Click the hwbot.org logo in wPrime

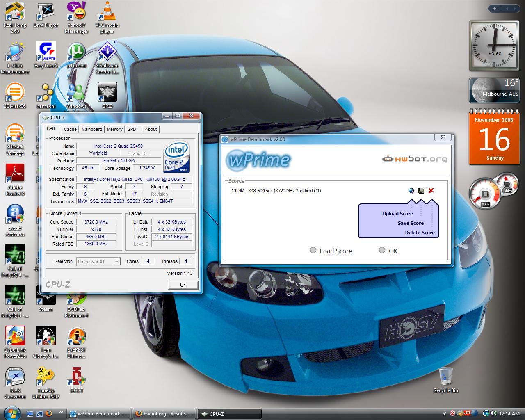tap(415, 159)
